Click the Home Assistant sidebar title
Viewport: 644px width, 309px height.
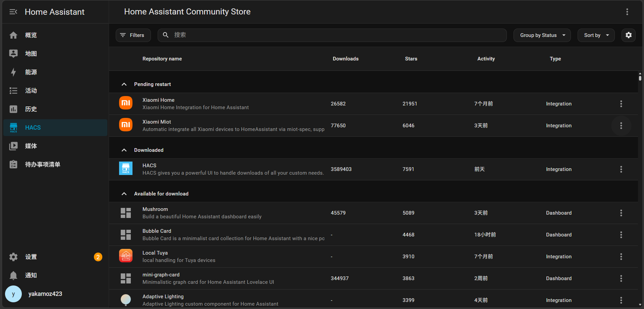click(x=55, y=12)
